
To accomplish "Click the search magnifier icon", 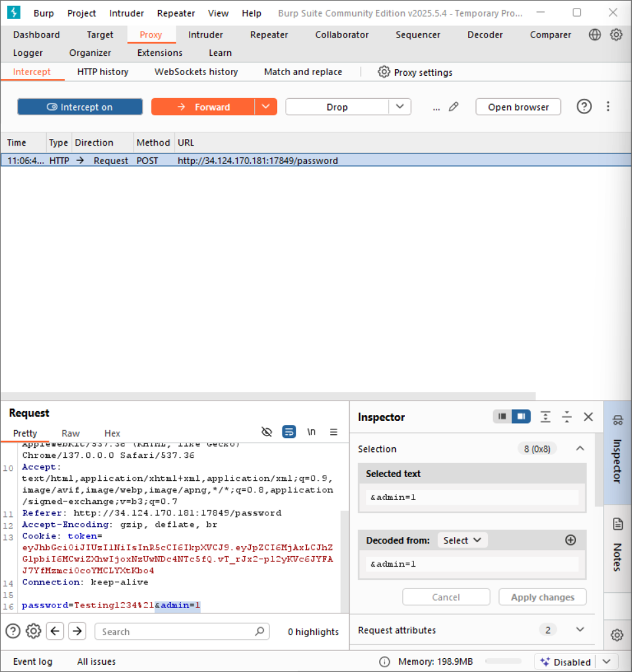I will click(x=259, y=631).
